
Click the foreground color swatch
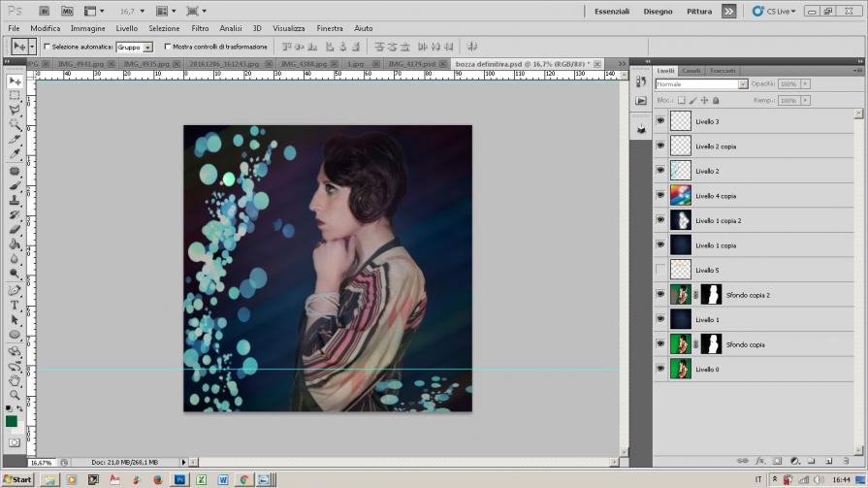[11, 420]
